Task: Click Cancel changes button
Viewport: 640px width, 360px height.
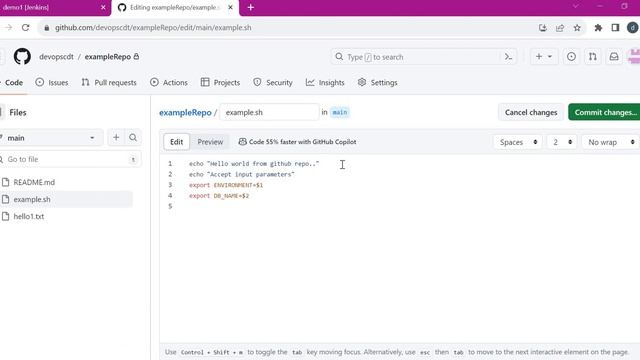Action: pos(531,112)
